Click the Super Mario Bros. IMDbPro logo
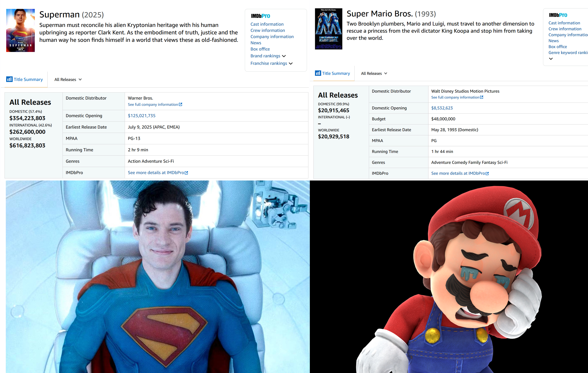Screen dimensions: 588x373 tap(558, 15)
